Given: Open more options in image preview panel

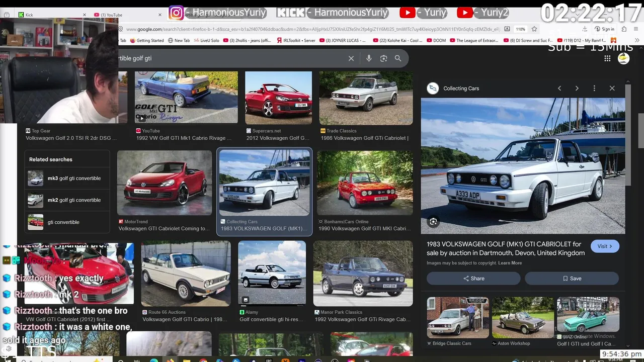Looking at the screenshot, I should (594, 88).
